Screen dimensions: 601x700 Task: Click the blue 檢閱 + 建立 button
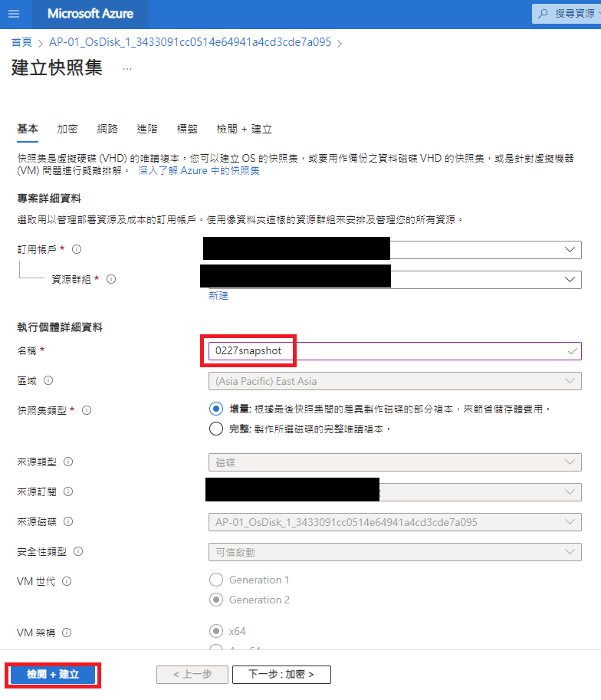[x=53, y=675]
